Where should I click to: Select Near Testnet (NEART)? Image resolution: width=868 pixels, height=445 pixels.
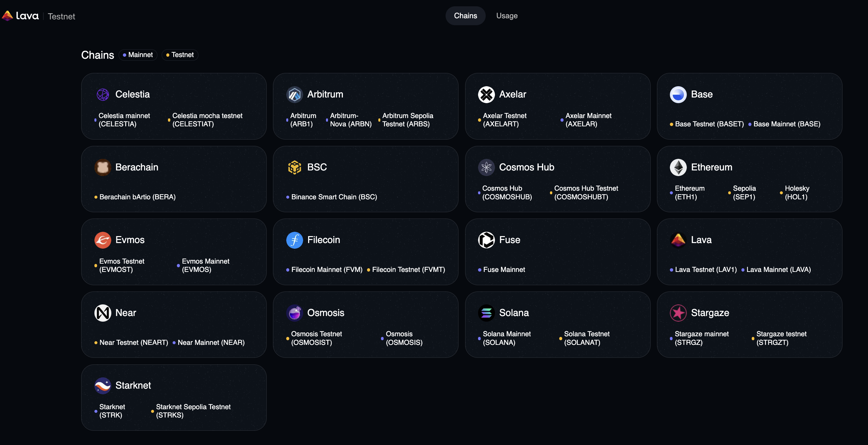(131, 343)
